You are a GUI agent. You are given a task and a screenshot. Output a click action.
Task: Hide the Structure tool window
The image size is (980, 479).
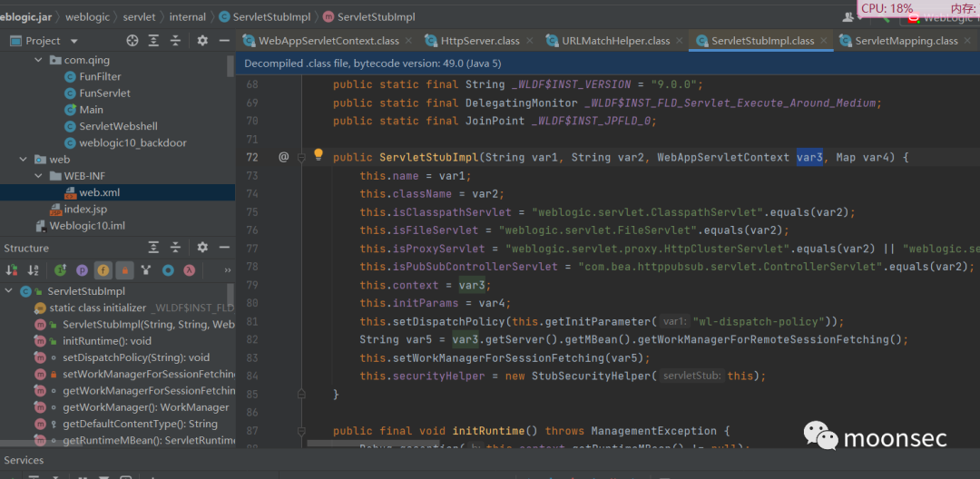click(224, 248)
